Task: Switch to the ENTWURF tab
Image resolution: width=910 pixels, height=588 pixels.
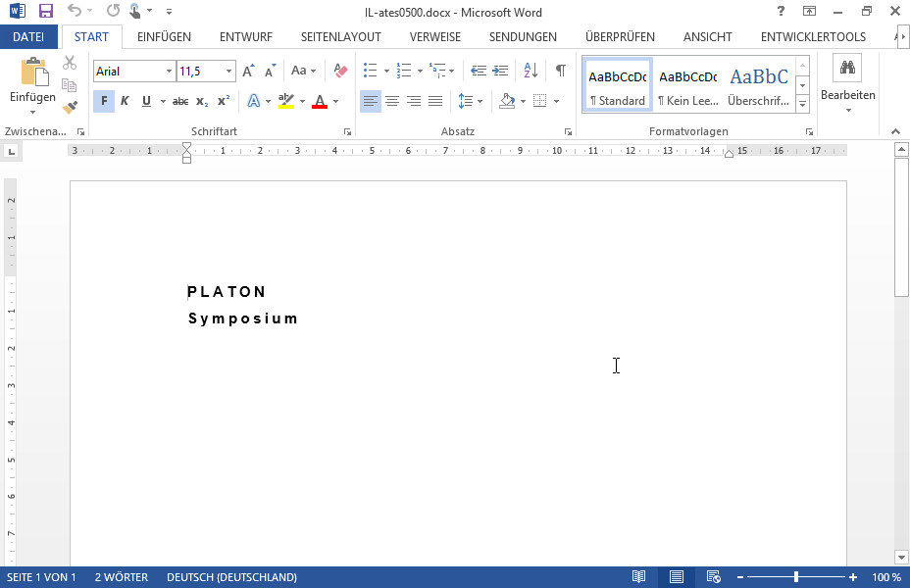Action: [246, 37]
